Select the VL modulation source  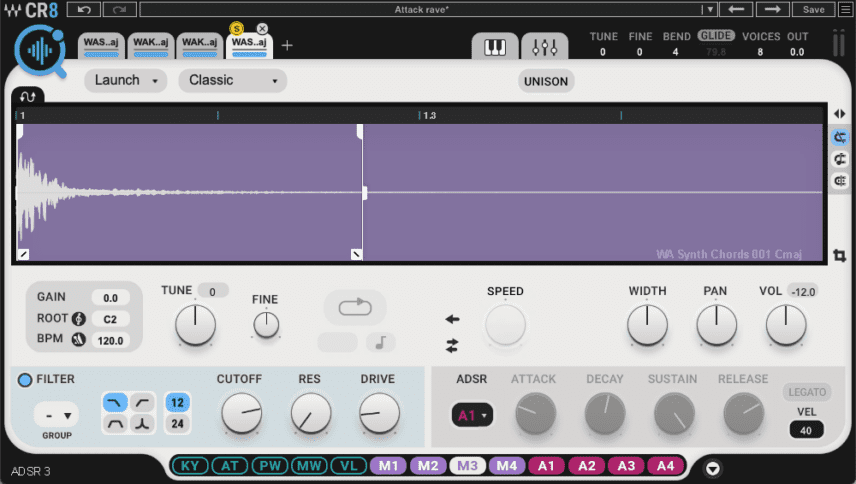pyautogui.click(x=349, y=466)
